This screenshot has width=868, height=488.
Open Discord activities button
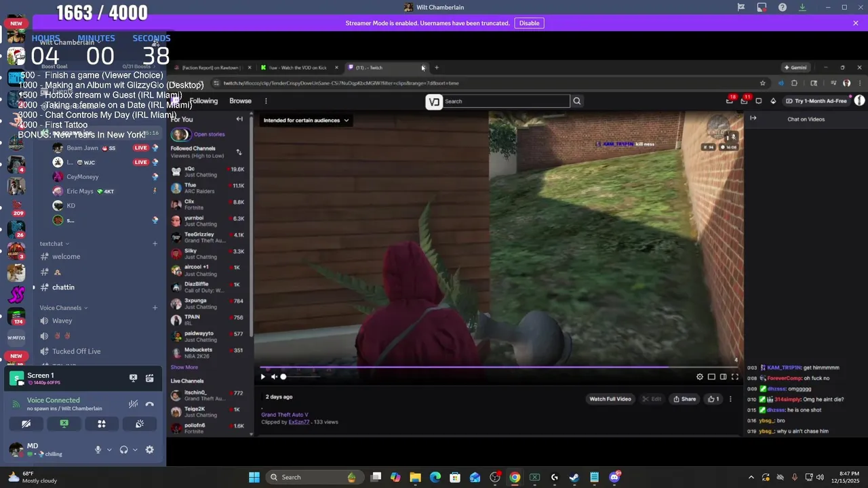102,424
